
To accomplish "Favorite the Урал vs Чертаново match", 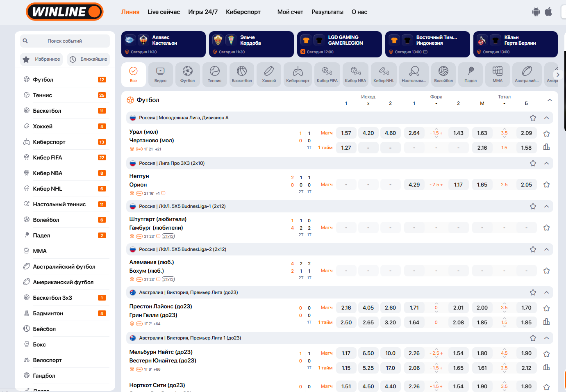I will pos(546,134).
